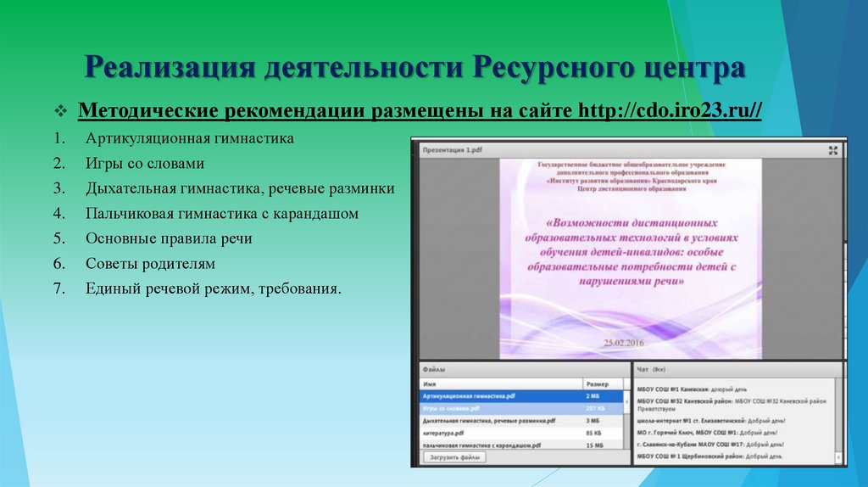
Task: Click list item Артикуляционная гимнастика on slide
Action: pyautogui.click(x=189, y=138)
